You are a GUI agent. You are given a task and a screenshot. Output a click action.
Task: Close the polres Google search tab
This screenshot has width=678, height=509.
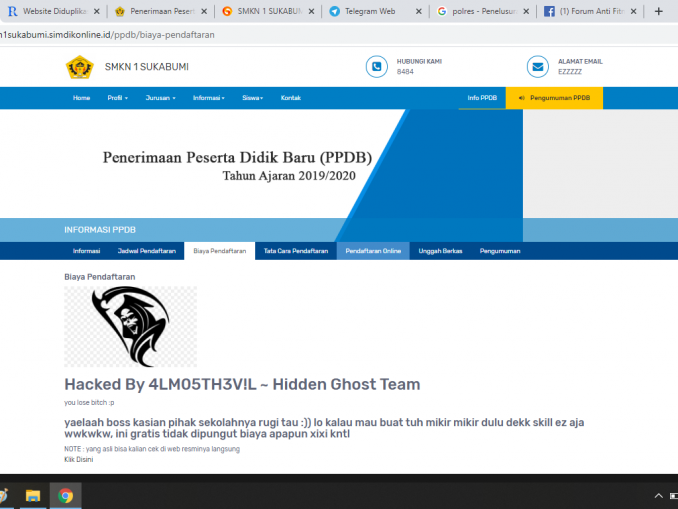coord(526,12)
